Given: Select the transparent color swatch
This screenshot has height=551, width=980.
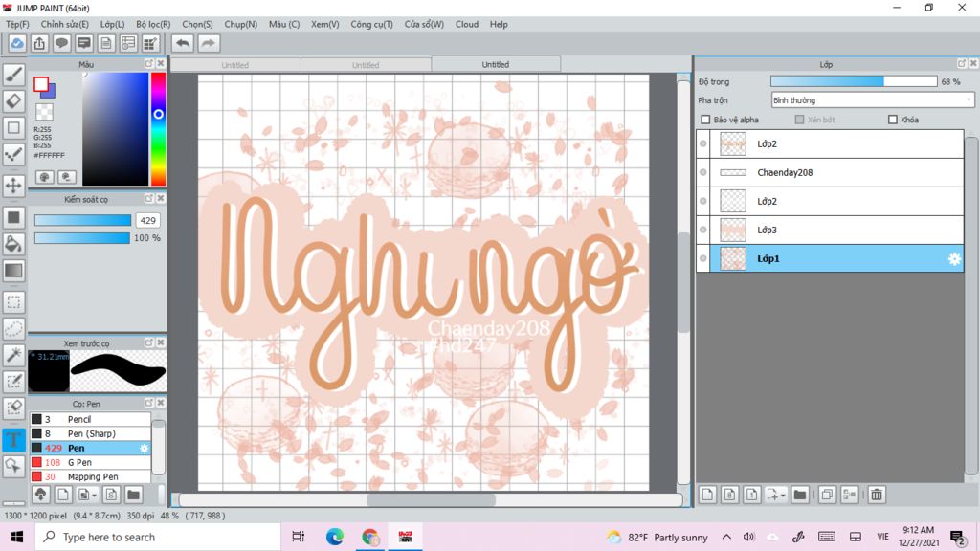Looking at the screenshot, I should [44, 112].
